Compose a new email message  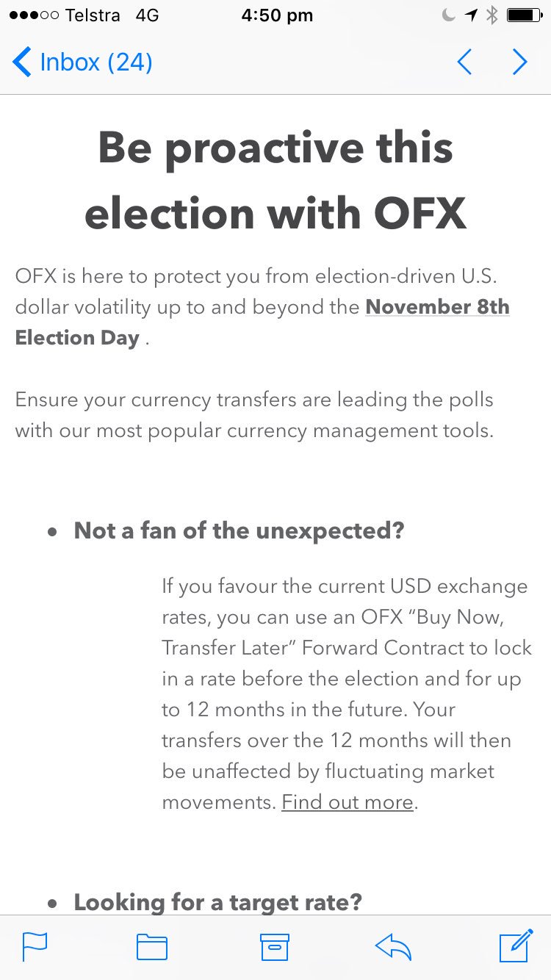516,945
